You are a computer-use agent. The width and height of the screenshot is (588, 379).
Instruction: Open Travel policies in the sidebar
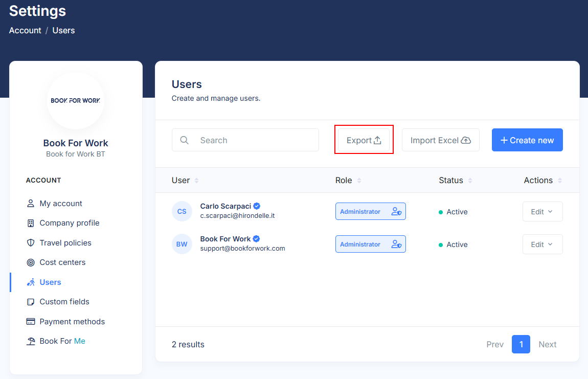(x=65, y=243)
